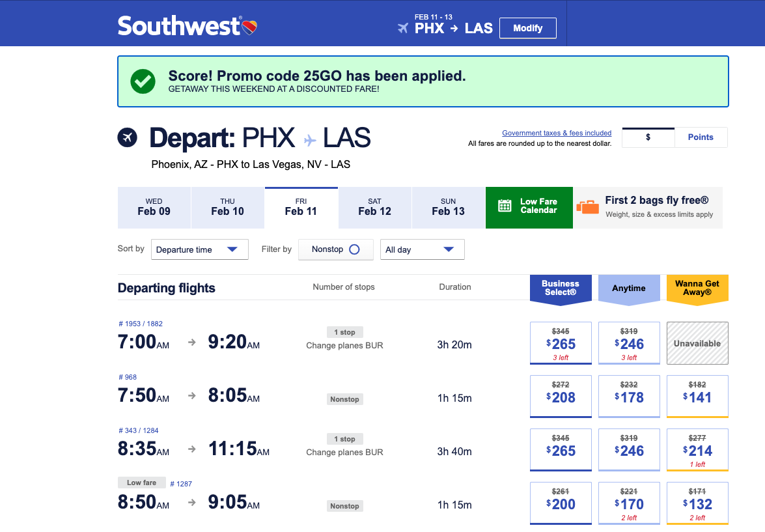The height and width of the screenshot is (532, 765).
Task: Click the Low Fare Calendar icon
Action: click(505, 206)
